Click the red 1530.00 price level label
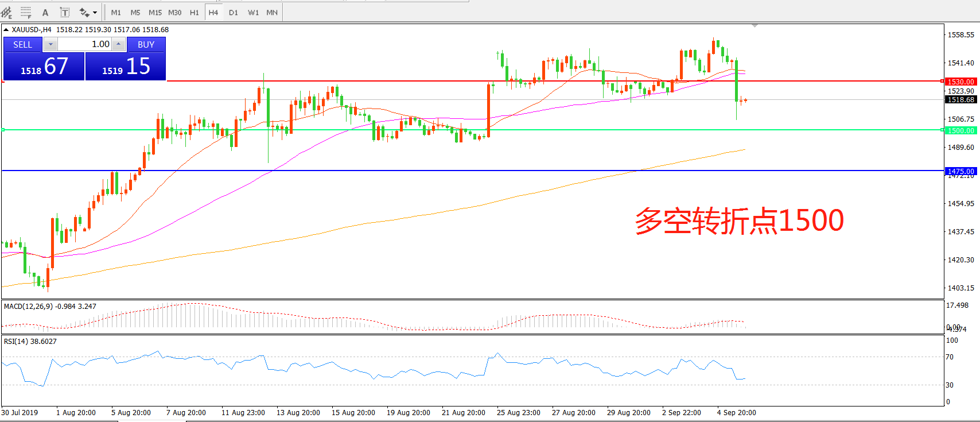The width and height of the screenshot is (980, 422). [x=960, y=82]
